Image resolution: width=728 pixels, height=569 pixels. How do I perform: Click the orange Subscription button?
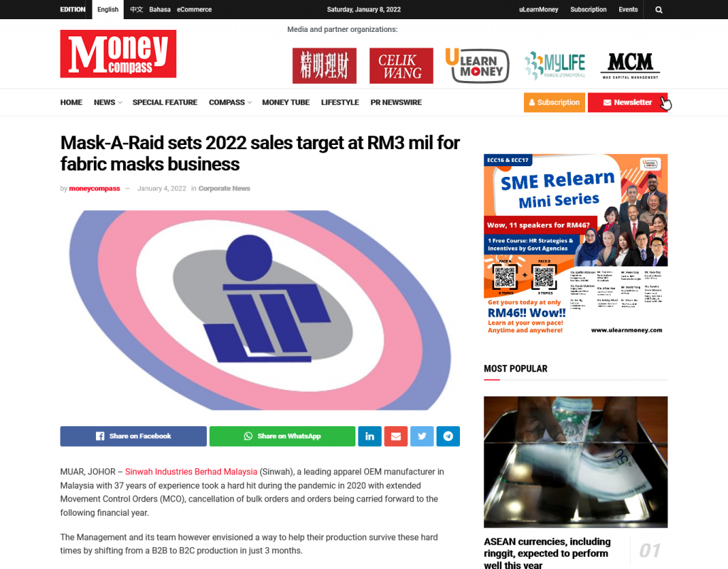click(555, 102)
